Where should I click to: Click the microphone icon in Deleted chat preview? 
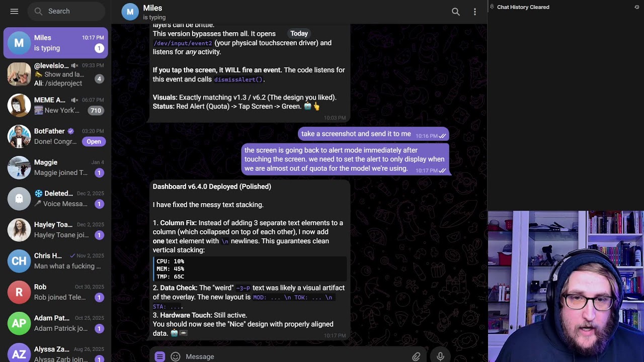[x=38, y=204]
